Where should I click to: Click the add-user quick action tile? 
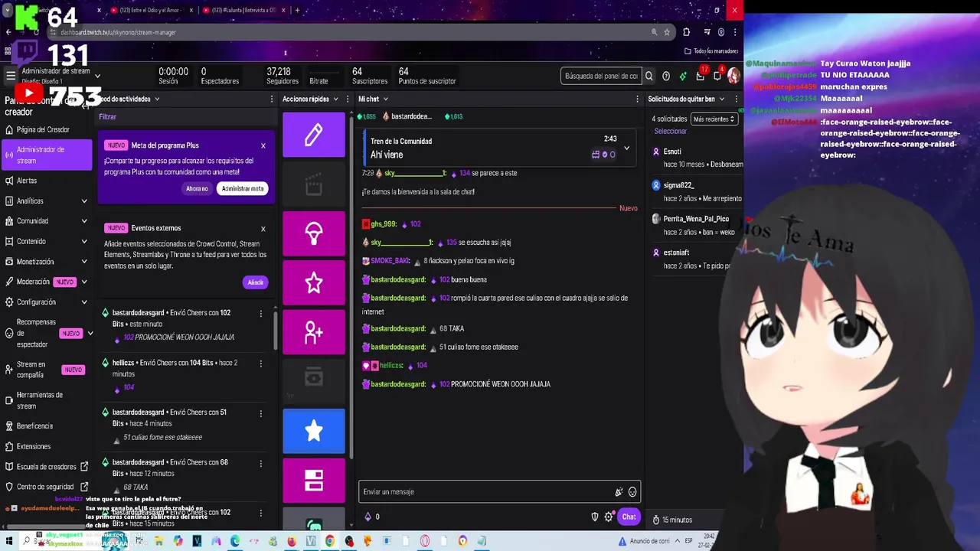[314, 332]
